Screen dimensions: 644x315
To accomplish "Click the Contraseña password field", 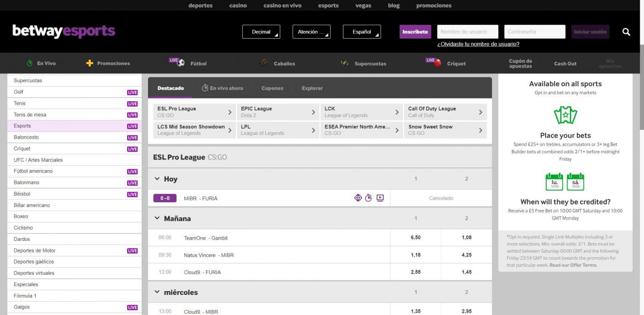I will coord(535,32).
